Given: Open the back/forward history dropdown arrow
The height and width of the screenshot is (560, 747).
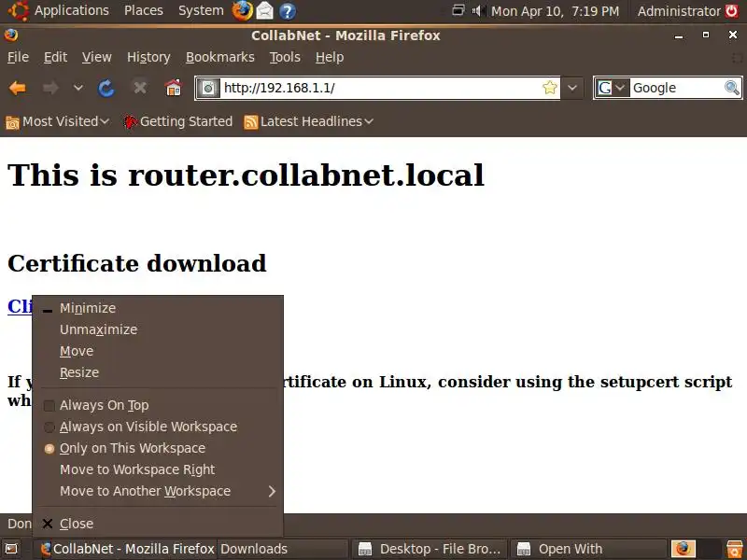Looking at the screenshot, I should [x=78, y=88].
